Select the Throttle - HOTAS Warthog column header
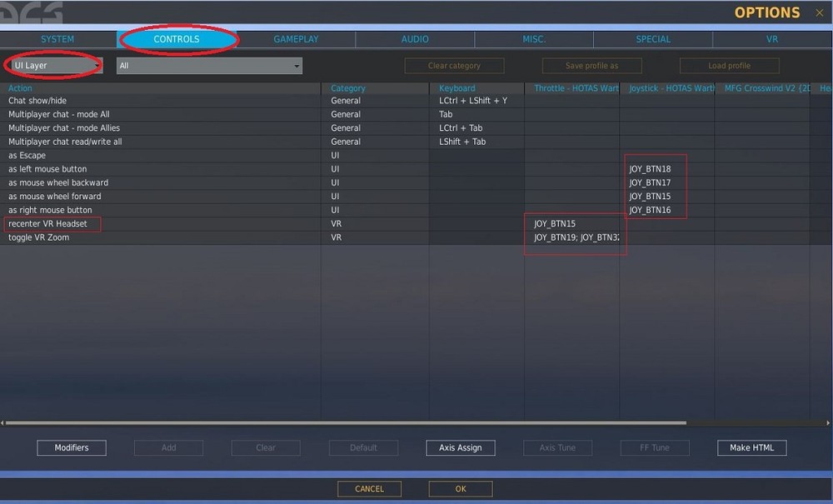Image resolution: width=833 pixels, height=504 pixels. 572,88
